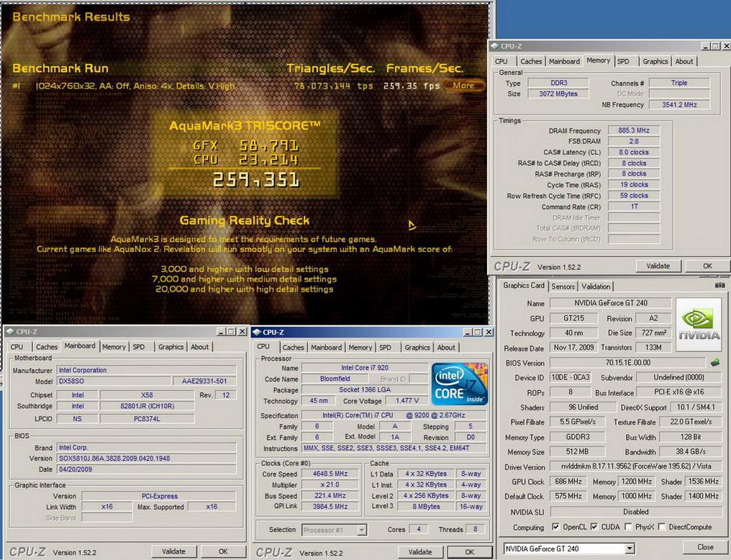
Task: Click the BIOS date value 04/20/2009
Action: click(146, 469)
